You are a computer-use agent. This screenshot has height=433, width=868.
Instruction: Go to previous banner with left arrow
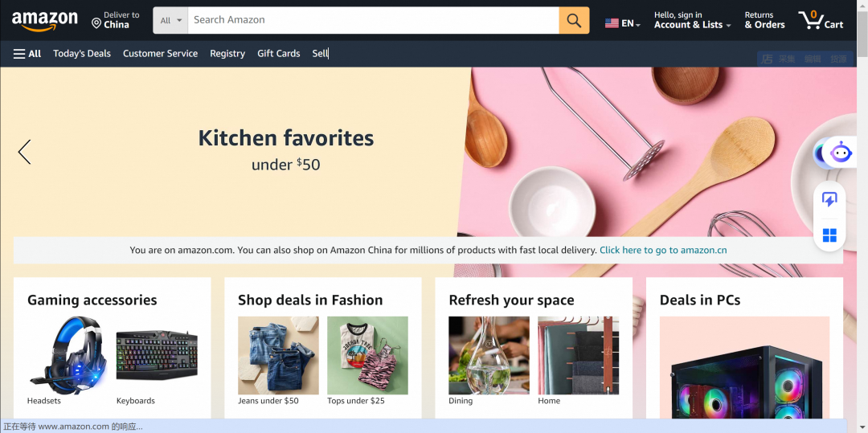(24, 152)
